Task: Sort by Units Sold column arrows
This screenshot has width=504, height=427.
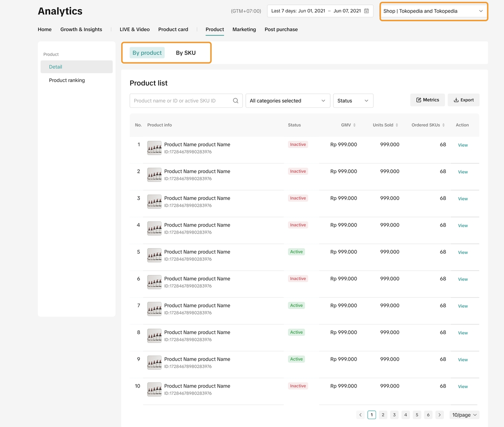Action: click(397, 125)
